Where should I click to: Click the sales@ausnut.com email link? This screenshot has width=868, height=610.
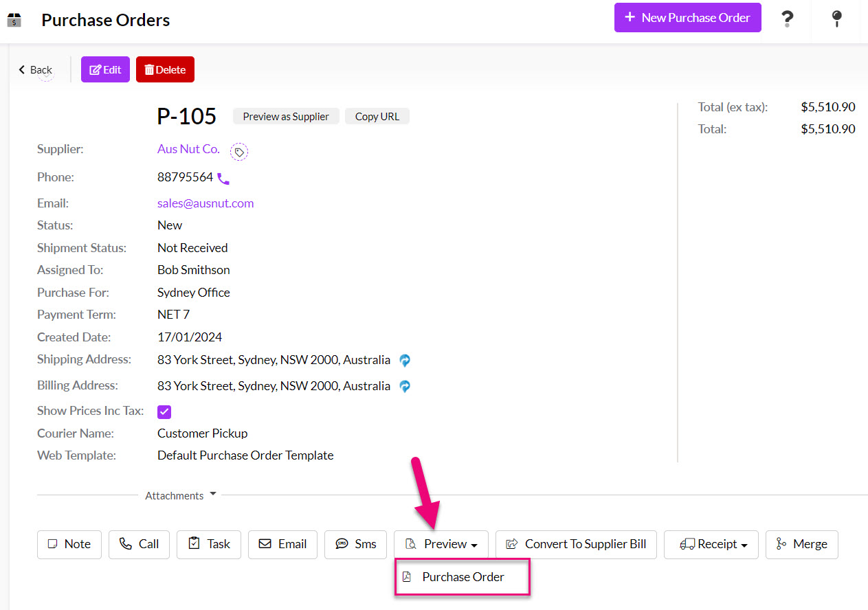click(205, 203)
